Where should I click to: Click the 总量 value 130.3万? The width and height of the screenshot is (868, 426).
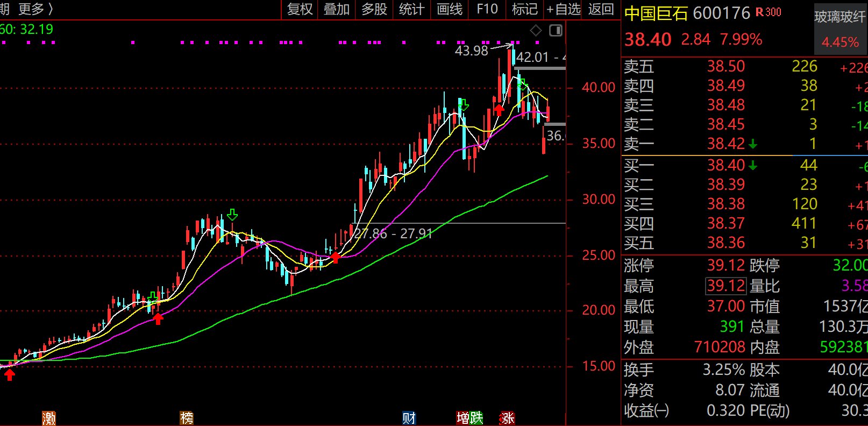(843, 326)
